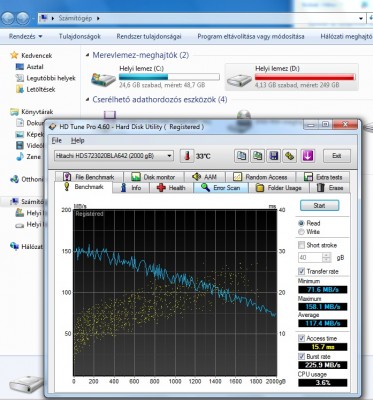Click the red D: drive capacity bar
Image resolution: width=373 pixels, height=400 pixels.
click(x=304, y=77)
